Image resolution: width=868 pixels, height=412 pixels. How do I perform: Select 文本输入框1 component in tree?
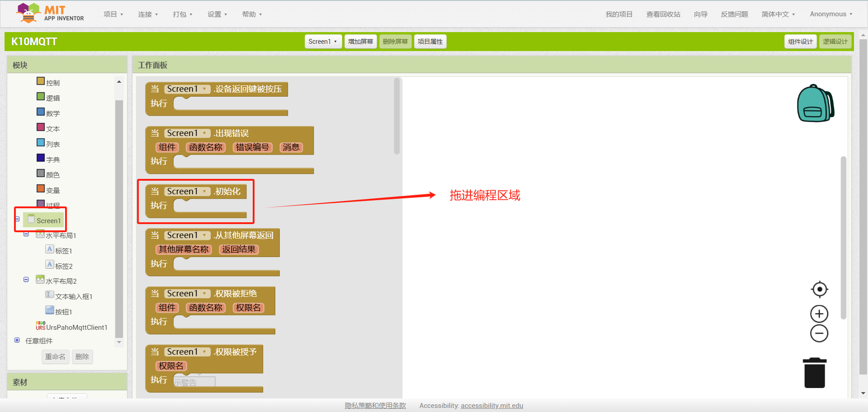[x=74, y=296]
